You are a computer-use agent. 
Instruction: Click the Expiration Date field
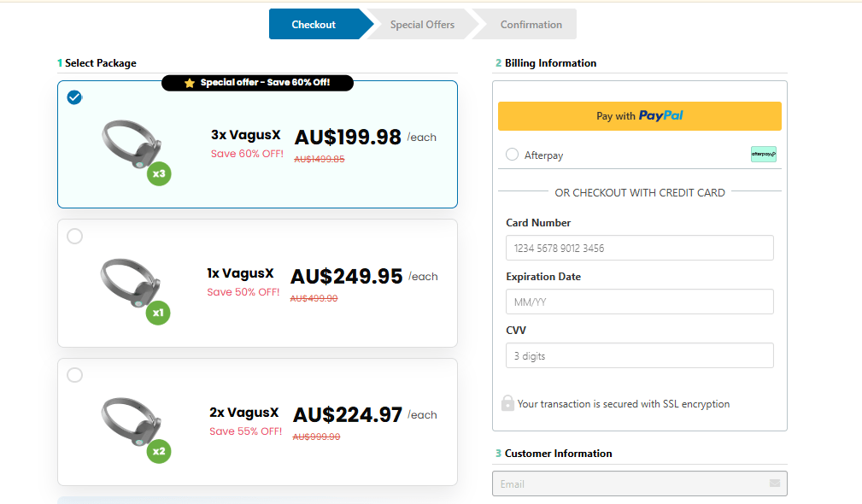tap(639, 302)
